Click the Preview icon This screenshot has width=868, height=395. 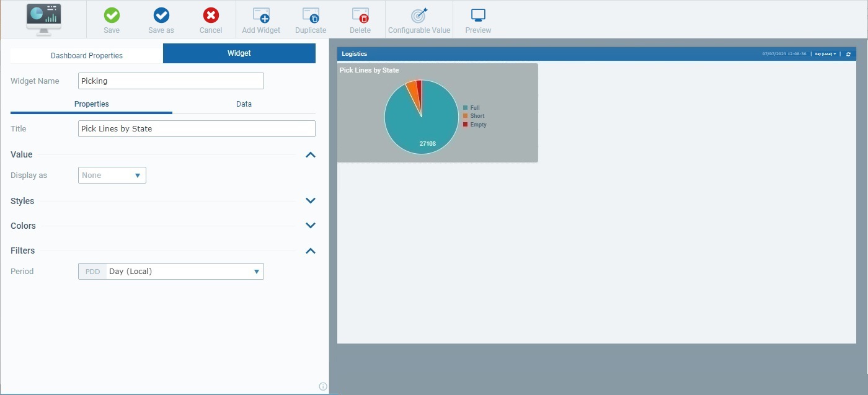click(477, 19)
